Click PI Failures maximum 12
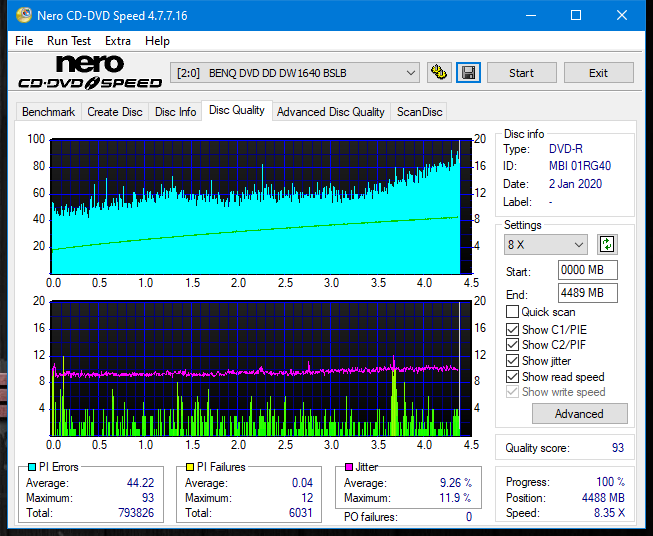Image resolution: width=653 pixels, height=536 pixels. click(x=307, y=498)
